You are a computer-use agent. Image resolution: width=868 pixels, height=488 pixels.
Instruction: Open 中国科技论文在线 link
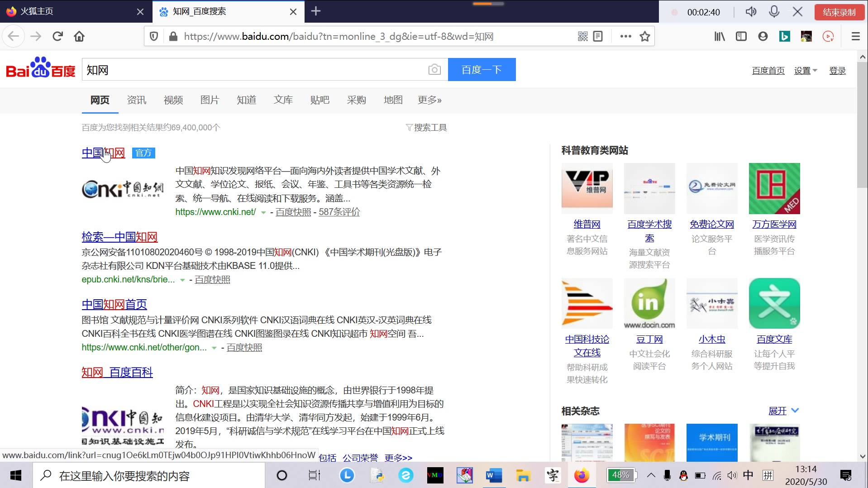[587, 346]
